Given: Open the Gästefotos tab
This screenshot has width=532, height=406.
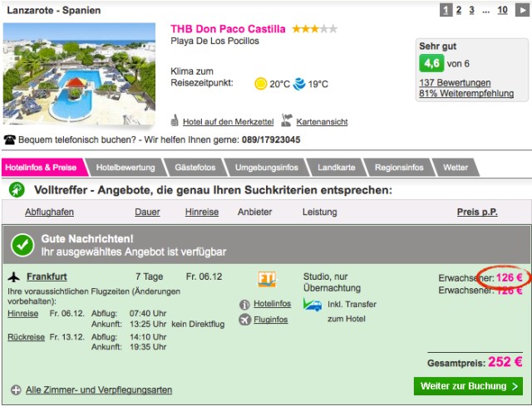Looking at the screenshot, I should coord(195,168).
